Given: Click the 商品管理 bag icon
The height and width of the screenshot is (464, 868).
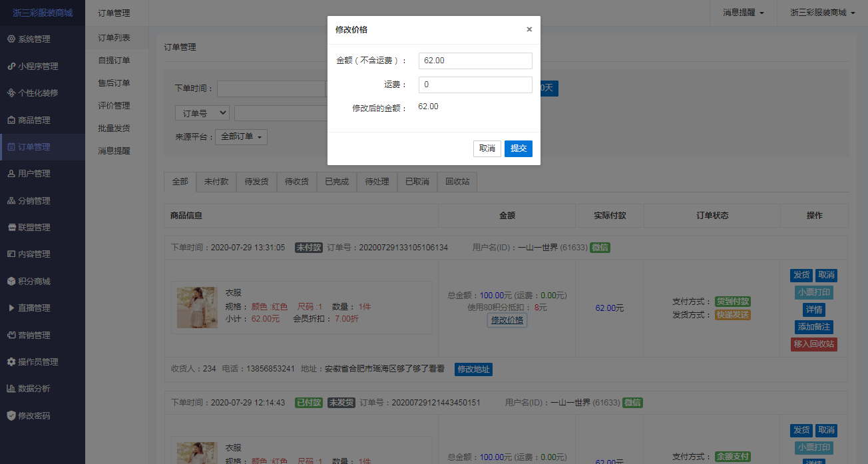Looking at the screenshot, I should coord(11,120).
